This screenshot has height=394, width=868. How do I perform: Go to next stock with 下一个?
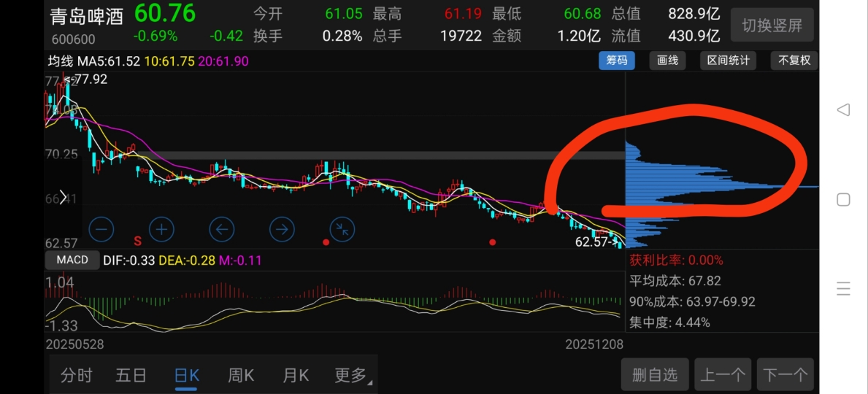point(786,375)
